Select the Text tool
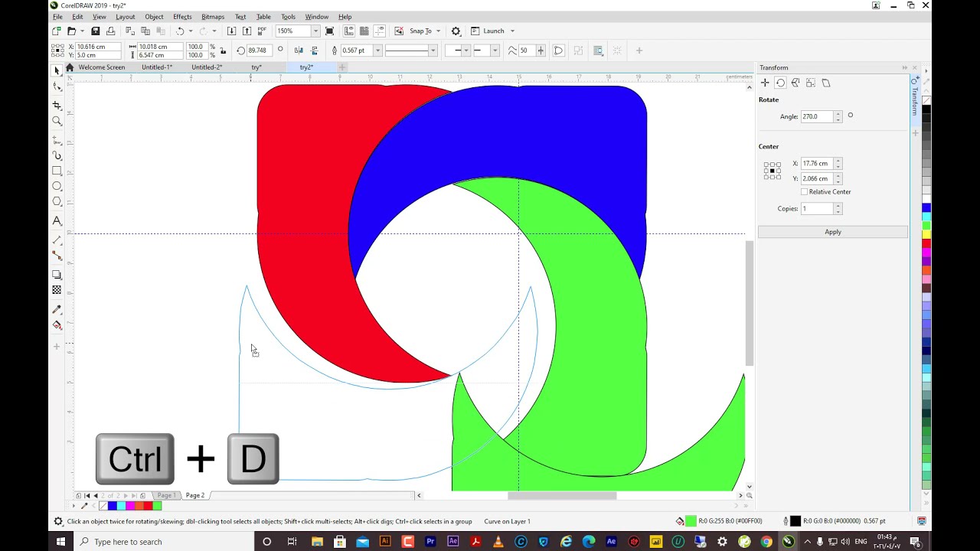980x551 pixels. click(57, 220)
